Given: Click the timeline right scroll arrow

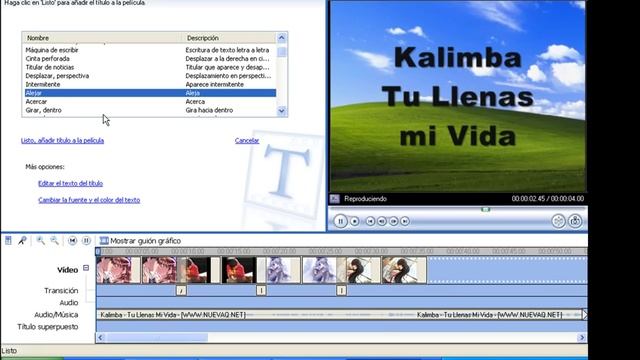Looking at the screenshot, I should tap(582, 337).
